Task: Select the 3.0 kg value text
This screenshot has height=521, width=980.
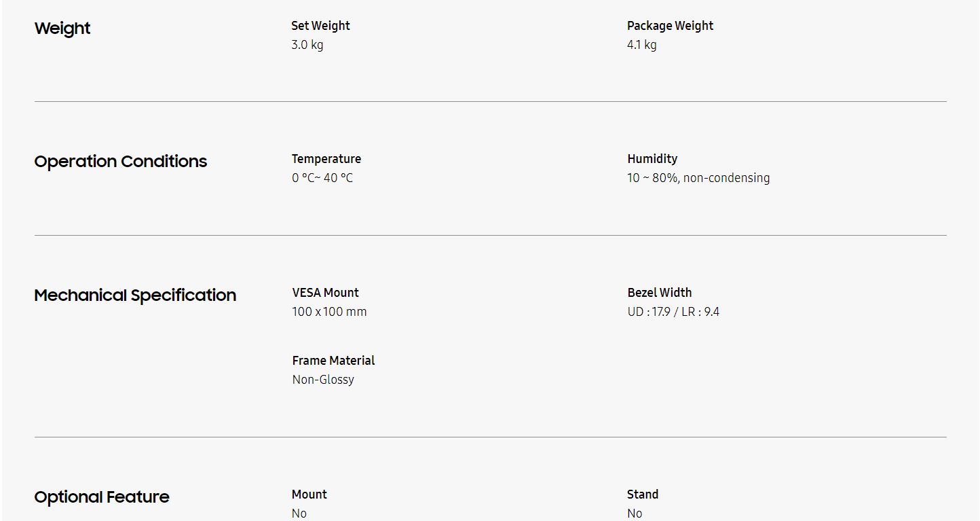Action: point(307,45)
